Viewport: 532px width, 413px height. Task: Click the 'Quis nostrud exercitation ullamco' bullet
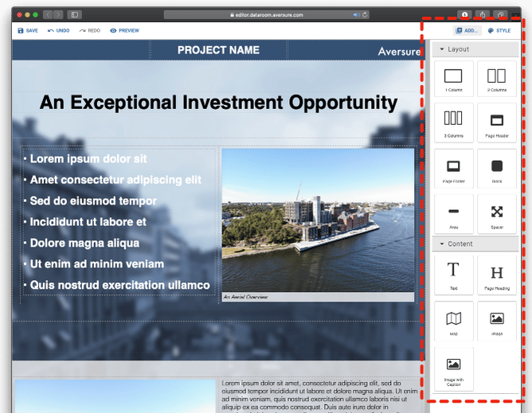click(119, 285)
